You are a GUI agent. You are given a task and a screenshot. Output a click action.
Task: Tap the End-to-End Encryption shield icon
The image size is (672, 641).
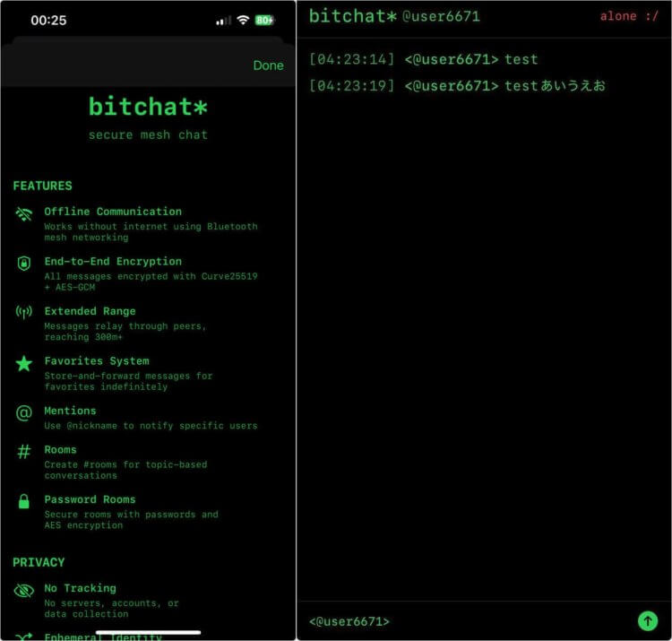(24, 263)
